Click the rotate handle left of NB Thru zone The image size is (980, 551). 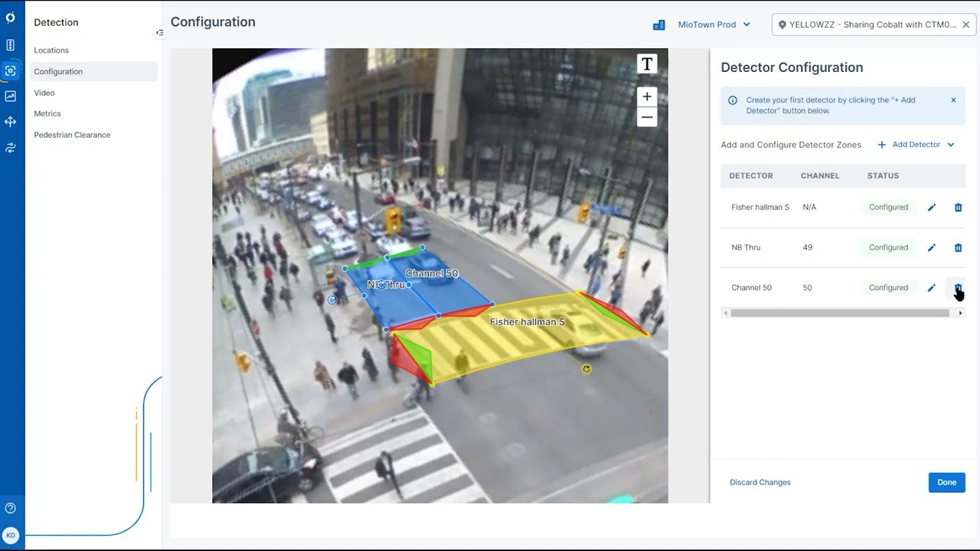332,300
